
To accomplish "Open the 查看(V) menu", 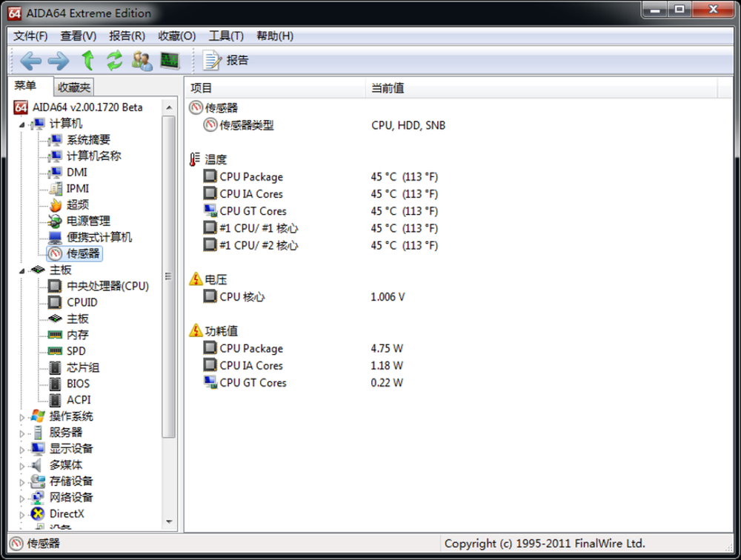I will click(79, 36).
